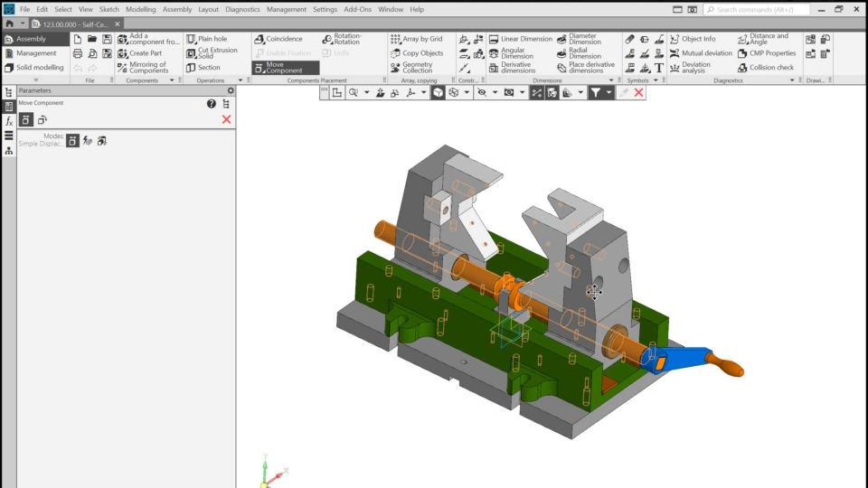Cancel Move Component with red X

(226, 119)
